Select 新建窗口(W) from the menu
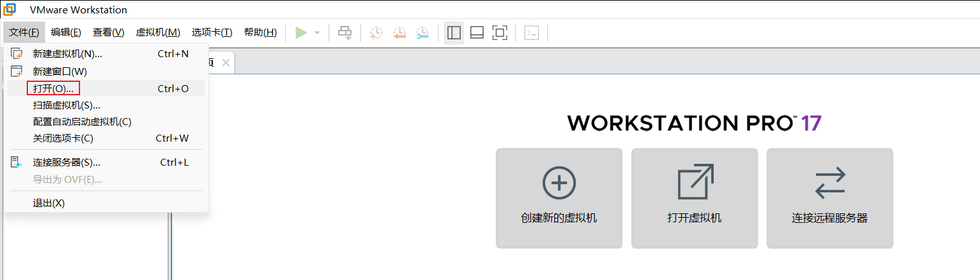This screenshot has width=980, height=280. pyautogui.click(x=60, y=71)
